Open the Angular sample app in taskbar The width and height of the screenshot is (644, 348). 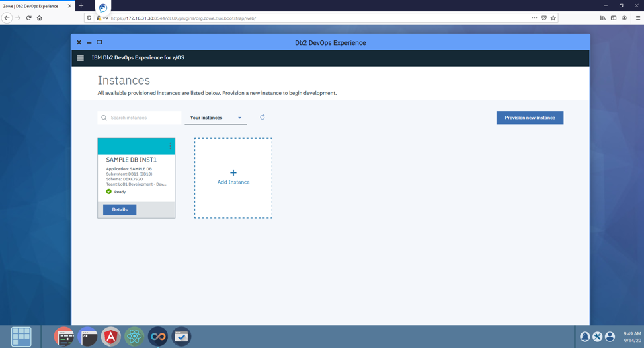tap(111, 337)
